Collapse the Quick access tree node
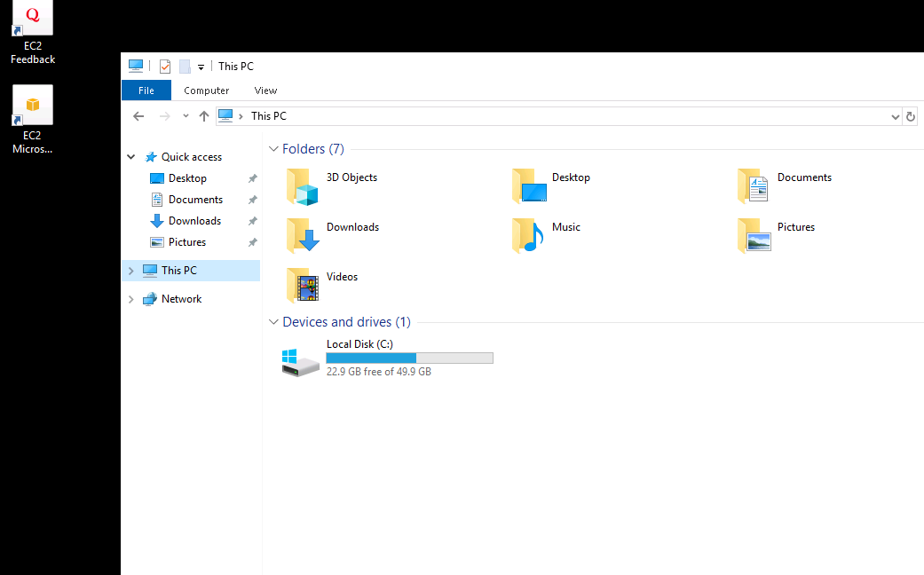Viewport: 924px width, 575px height. [131, 157]
